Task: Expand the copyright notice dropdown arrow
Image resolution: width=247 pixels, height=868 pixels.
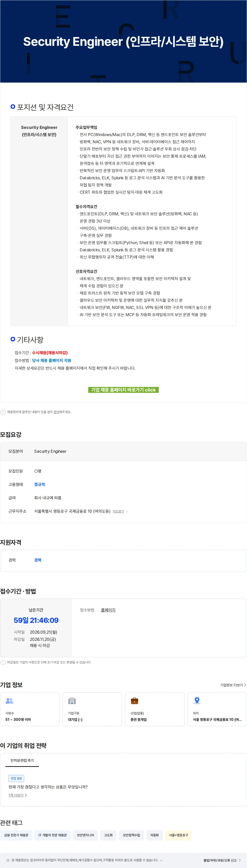Action: (161, 860)
